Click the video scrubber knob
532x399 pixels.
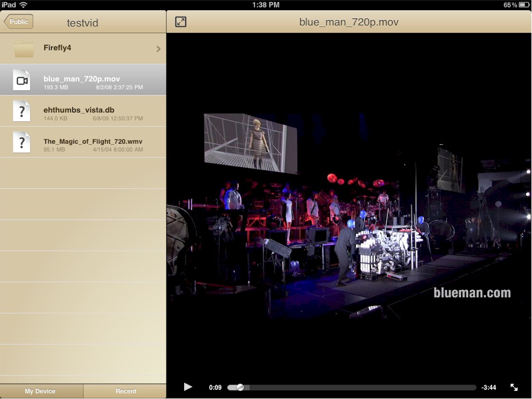point(240,387)
